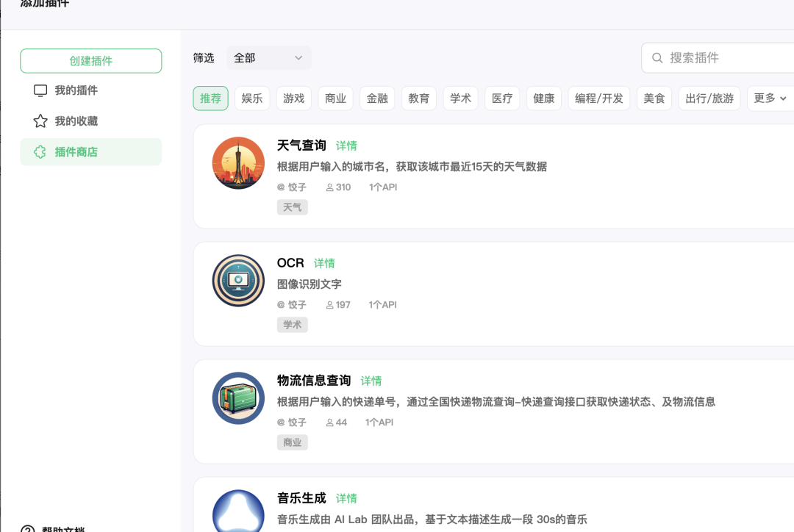This screenshot has width=794, height=532.
Task: Click the 物流信息查询 plugin title
Action: click(x=314, y=380)
